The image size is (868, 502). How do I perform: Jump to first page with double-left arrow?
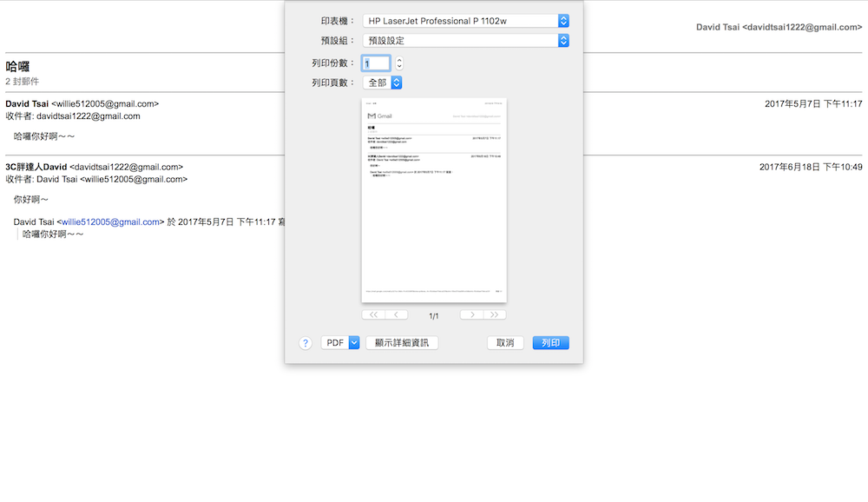coord(373,314)
